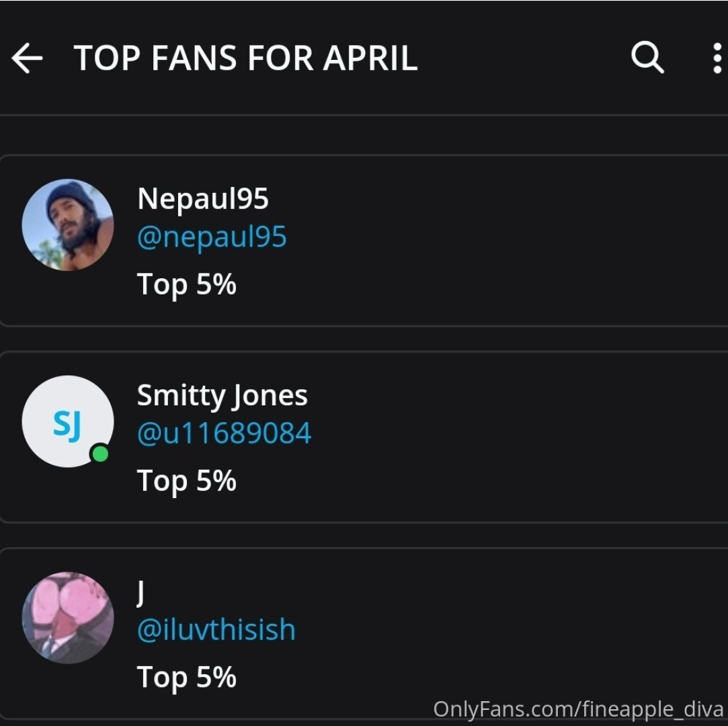Open search with the magnifier icon
728x726 pixels.
[x=647, y=58]
